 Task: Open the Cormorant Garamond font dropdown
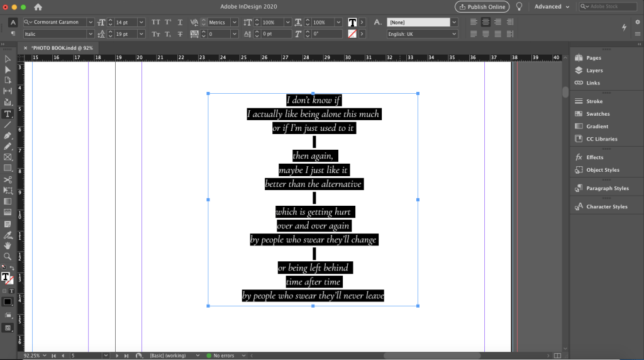tap(91, 22)
